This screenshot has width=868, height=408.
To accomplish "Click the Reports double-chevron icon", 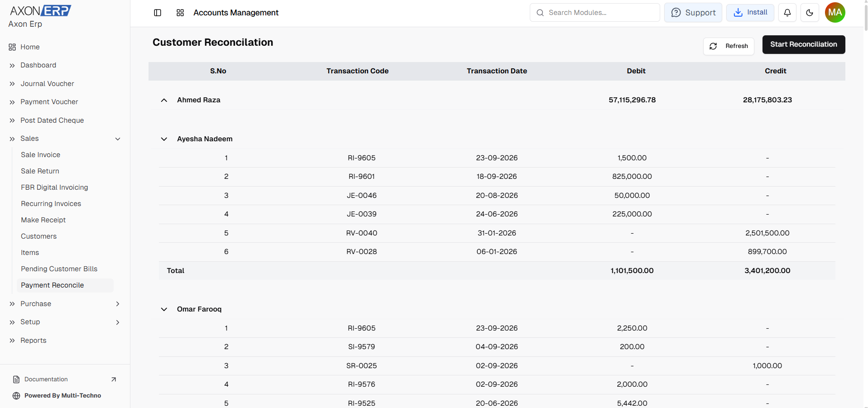I will point(12,341).
